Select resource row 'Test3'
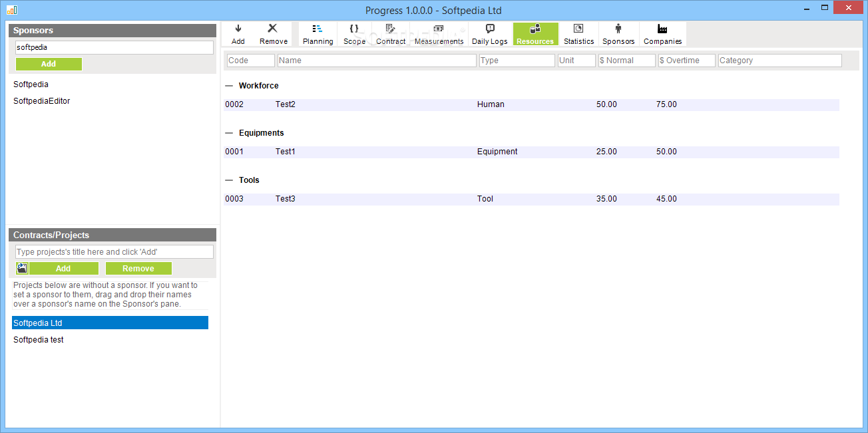The height and width of the screenshot is (433, 868). coord(532,199)
